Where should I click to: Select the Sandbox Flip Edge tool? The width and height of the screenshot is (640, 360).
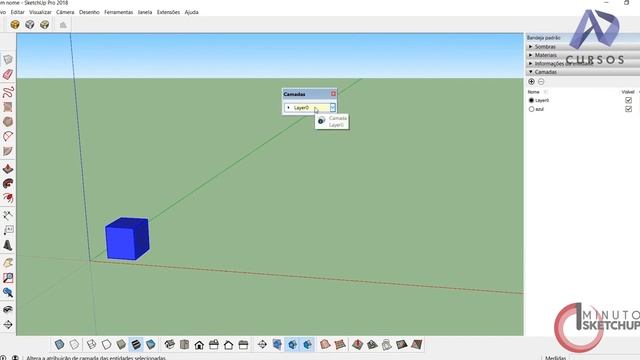click(x=416, y=344)
